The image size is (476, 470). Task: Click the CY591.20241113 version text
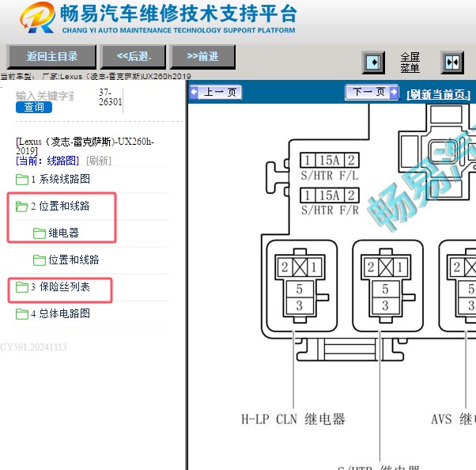[33, 347]
